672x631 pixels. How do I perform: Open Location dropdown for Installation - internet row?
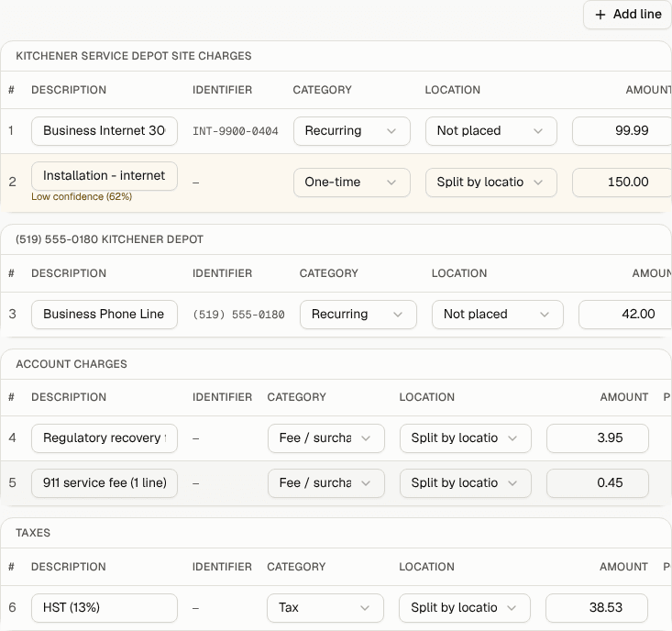pyautogui.click(x=491, y=183)
